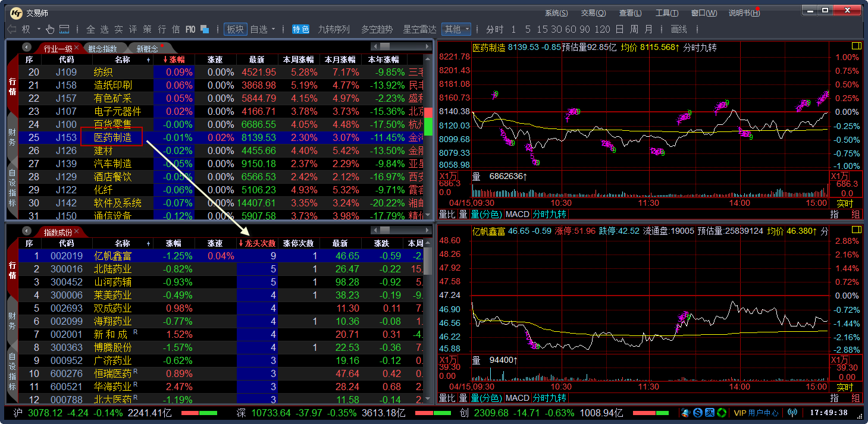The width and height of the screenshot is (868, 424).
Task: Click the blue S icon in status bar
Action: pos(698,413)
